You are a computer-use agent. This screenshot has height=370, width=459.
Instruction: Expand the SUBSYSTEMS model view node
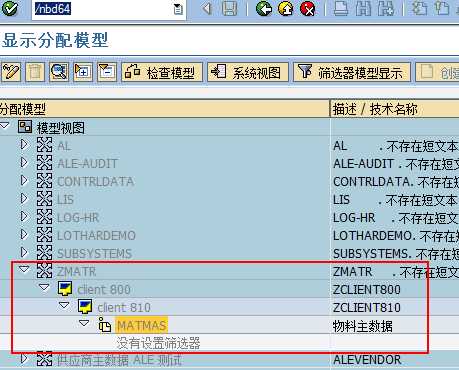[x=24, y=252]
